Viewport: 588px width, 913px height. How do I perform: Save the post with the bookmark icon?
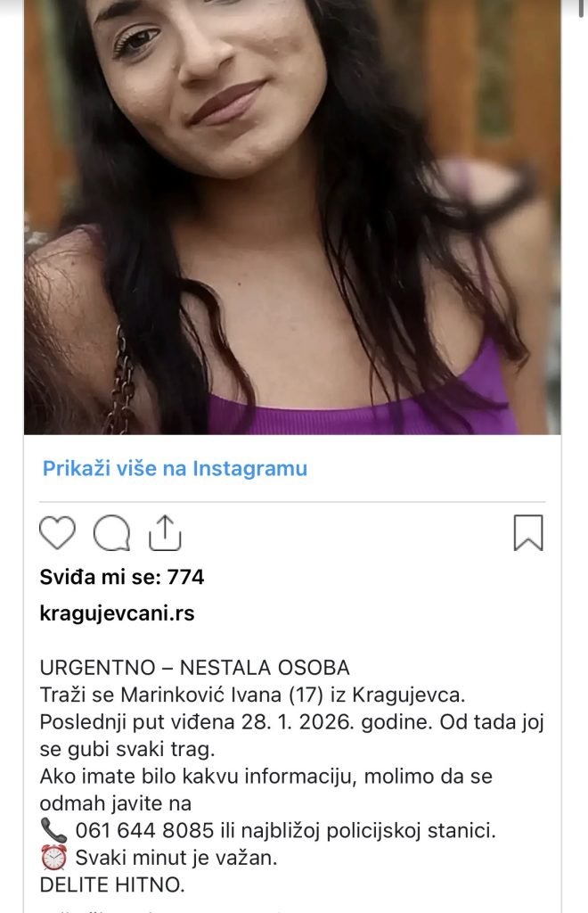pyautogui.click(x=528, y=533)
